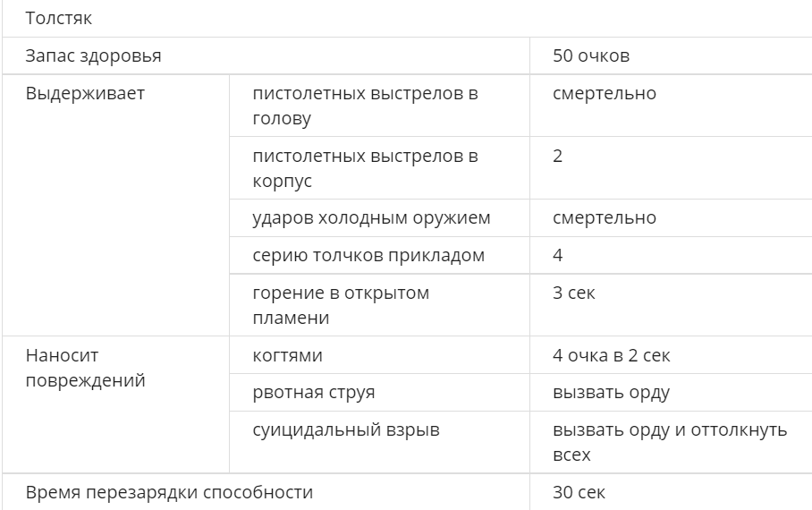The height and width of the screenshot is (510, 812).
Task: Click "смертельно" value for melee weapon row
Action: click(604, 217)
